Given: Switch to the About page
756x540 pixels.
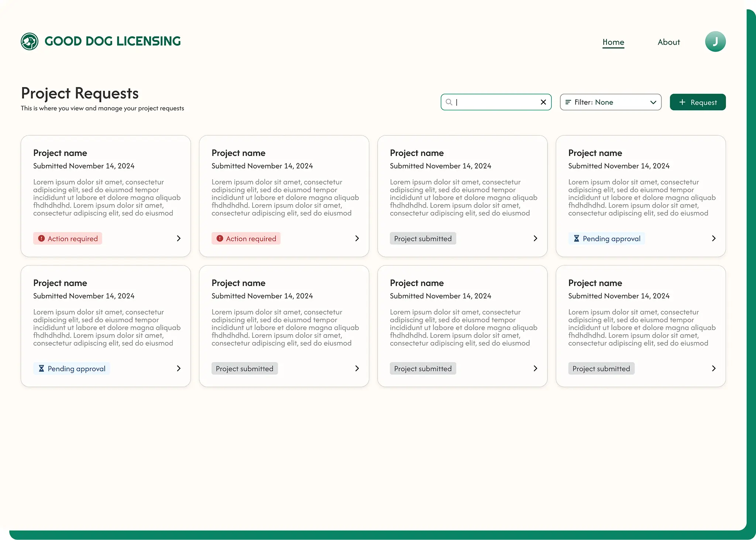Looking at the screenshot, I should [669, 42].
